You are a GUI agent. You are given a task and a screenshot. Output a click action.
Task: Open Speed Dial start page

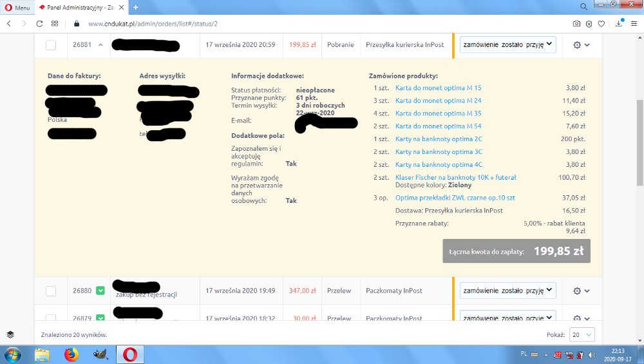(55, 24)
